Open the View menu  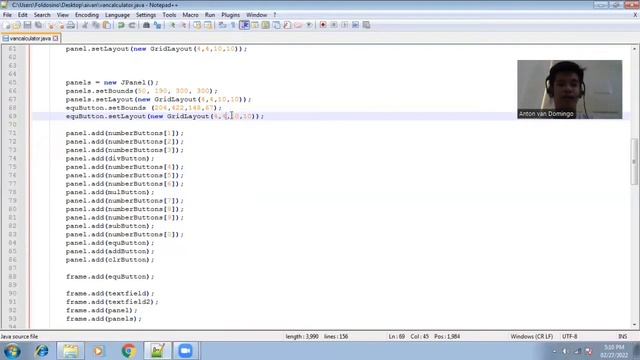point(62,15)
